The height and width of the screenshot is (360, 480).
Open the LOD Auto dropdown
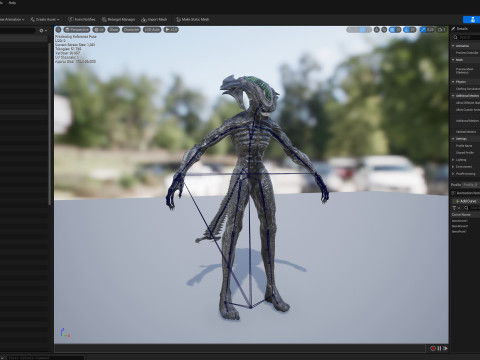(x=152, y=30)
